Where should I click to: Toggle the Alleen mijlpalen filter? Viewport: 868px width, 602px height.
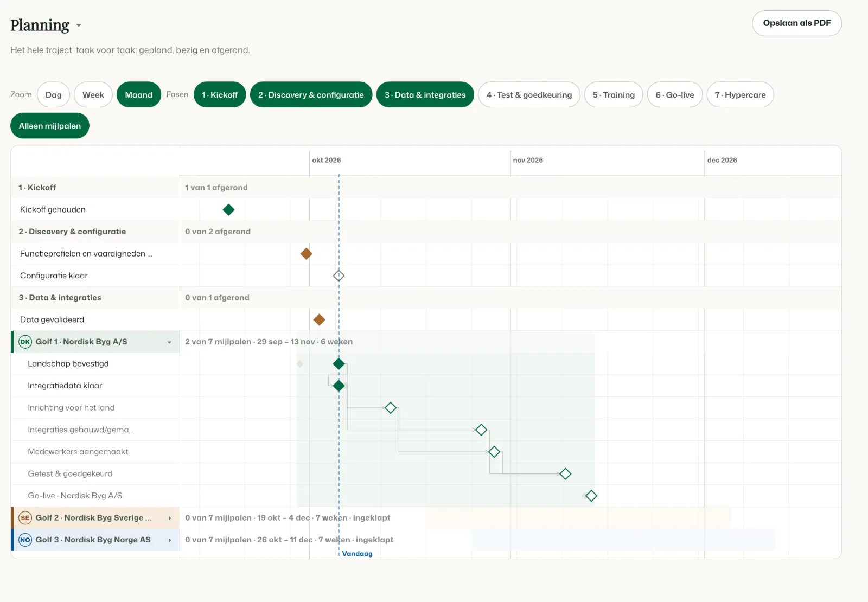coord(50,126)
